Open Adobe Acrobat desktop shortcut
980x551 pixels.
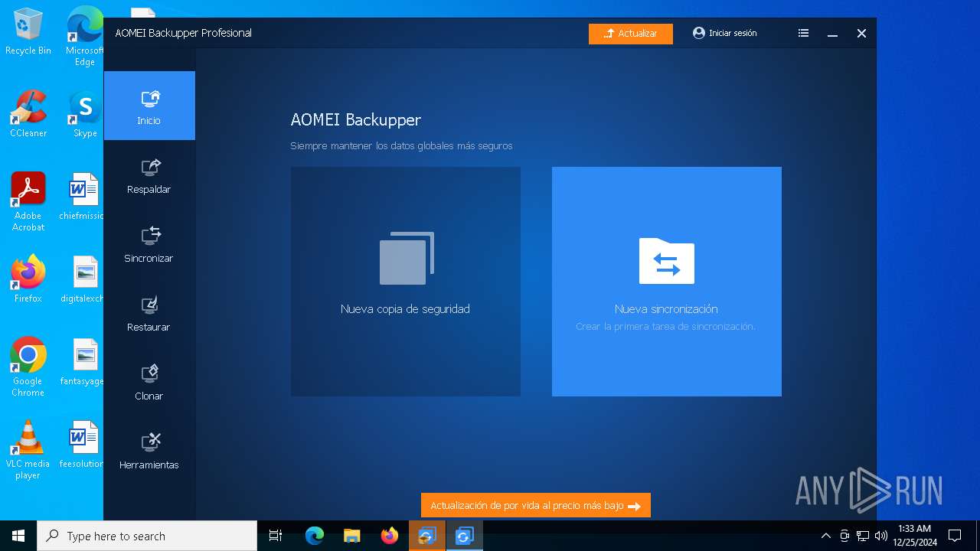(28, 201)
